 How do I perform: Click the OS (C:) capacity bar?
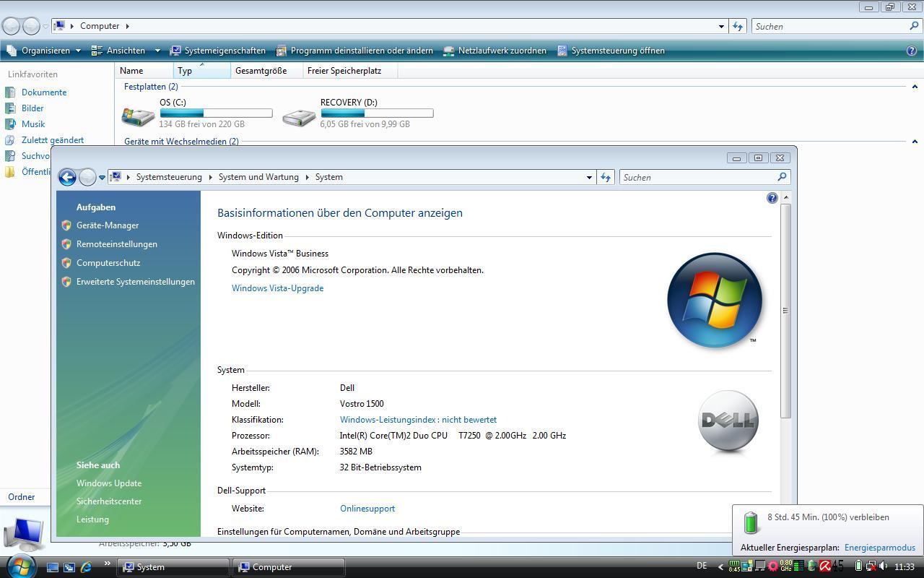pyautogui.click(x=217, y=113)
